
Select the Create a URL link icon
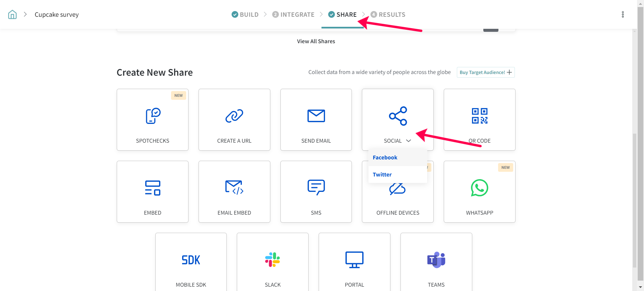click(234, 116)
